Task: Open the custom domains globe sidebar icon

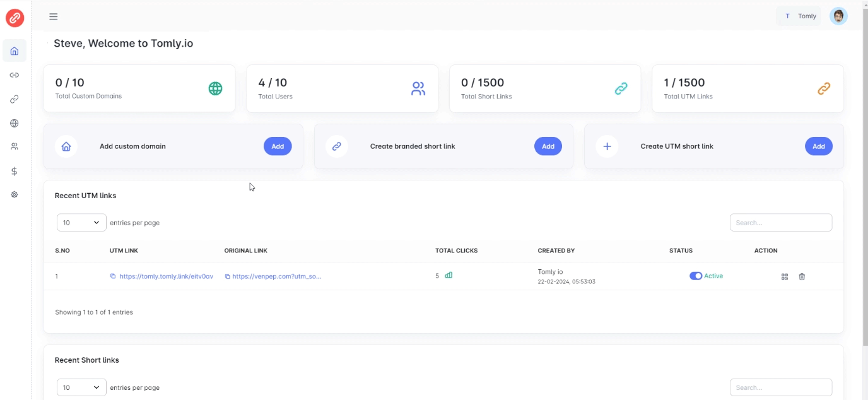Action: pos(15,123)
